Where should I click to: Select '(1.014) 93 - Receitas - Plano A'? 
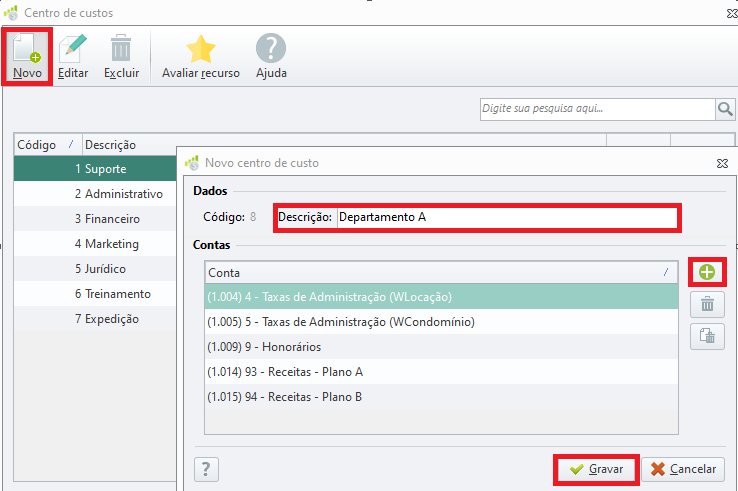pos(441,371)
